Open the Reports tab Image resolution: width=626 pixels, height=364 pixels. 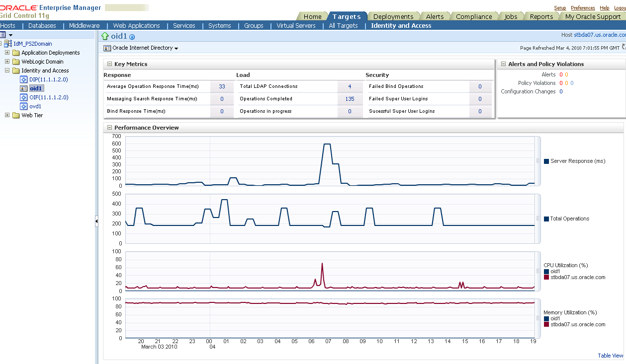click(541, 16)
